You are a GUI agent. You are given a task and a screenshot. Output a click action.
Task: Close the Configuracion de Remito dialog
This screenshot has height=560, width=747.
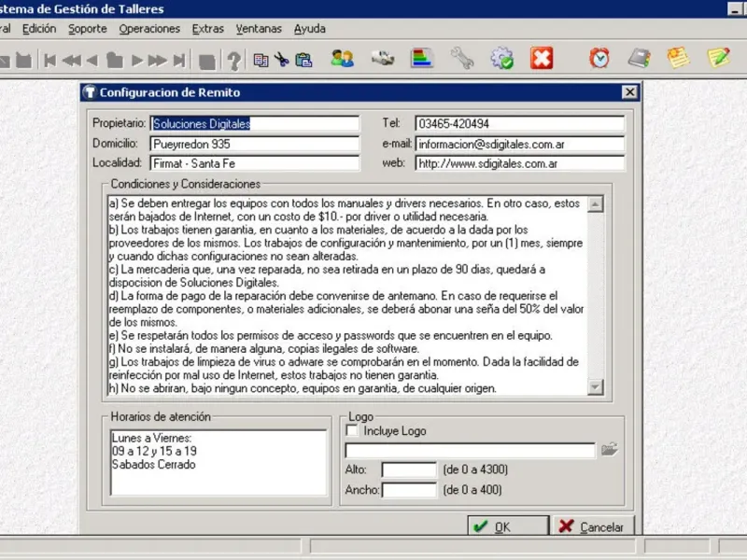pyautogui.click(x=629, y=91)
